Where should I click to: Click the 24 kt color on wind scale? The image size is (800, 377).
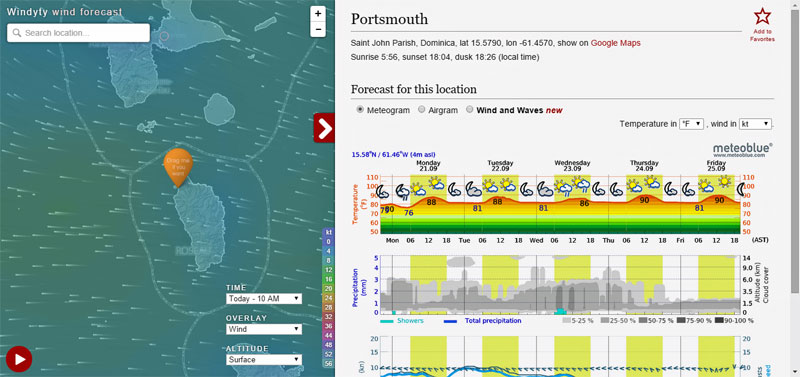[329, 298]
